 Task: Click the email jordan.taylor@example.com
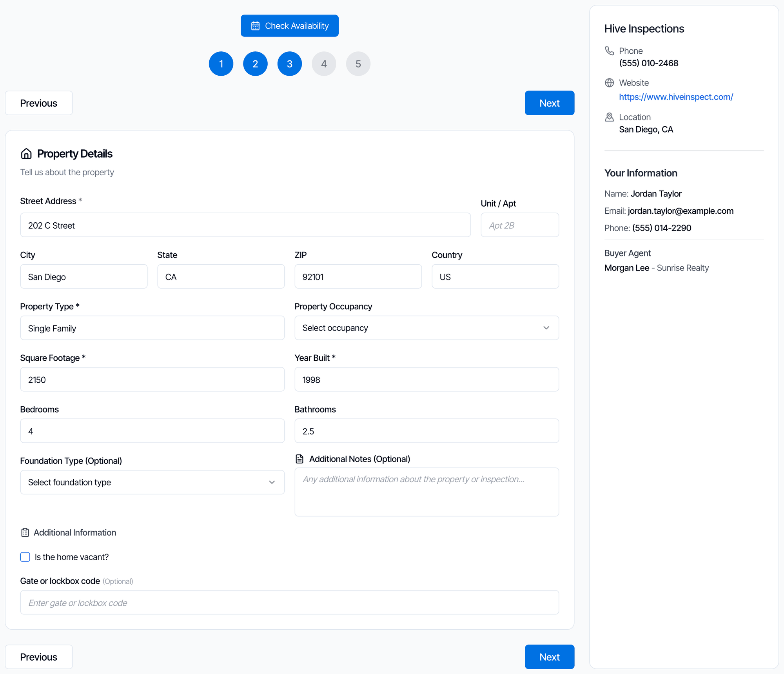tap(681, 211)
